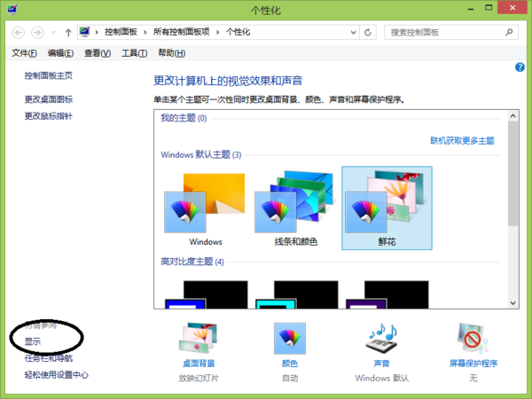Select the 鲜花 theme
The image size is (532, 399).
(x=387, y=208)
